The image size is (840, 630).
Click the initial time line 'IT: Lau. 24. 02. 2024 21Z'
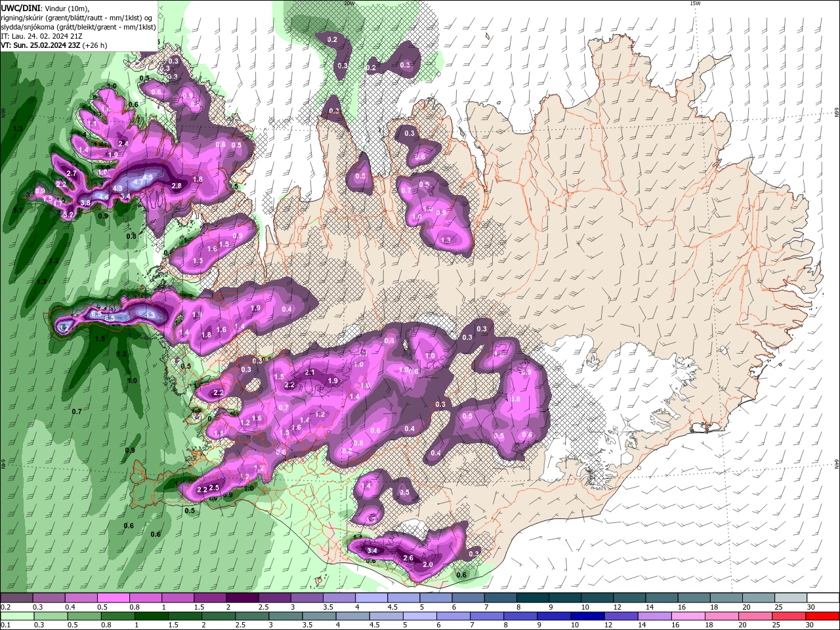pyautogui.click(x=41, y=36)
